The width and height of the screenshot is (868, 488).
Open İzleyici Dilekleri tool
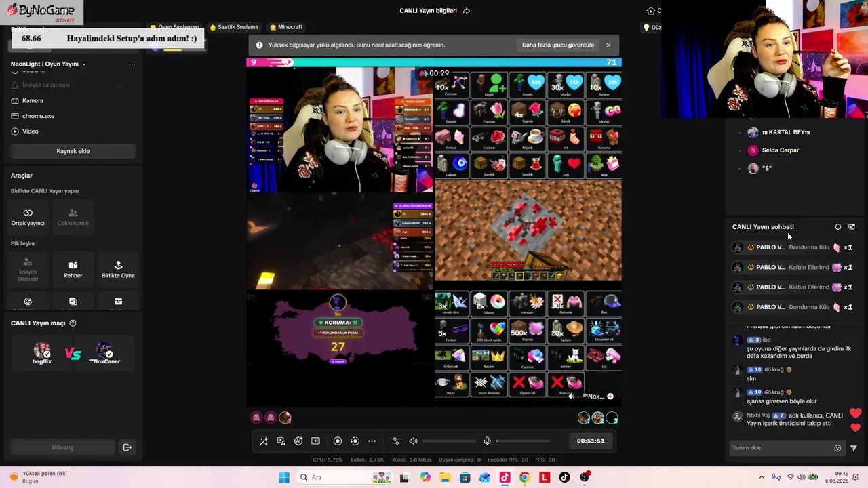point(28,269)
